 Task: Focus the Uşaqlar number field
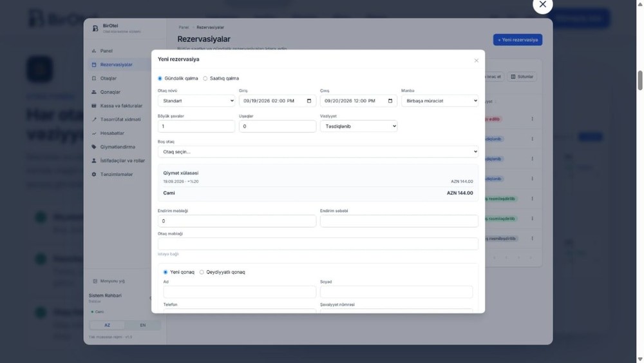tap(277, 126)
